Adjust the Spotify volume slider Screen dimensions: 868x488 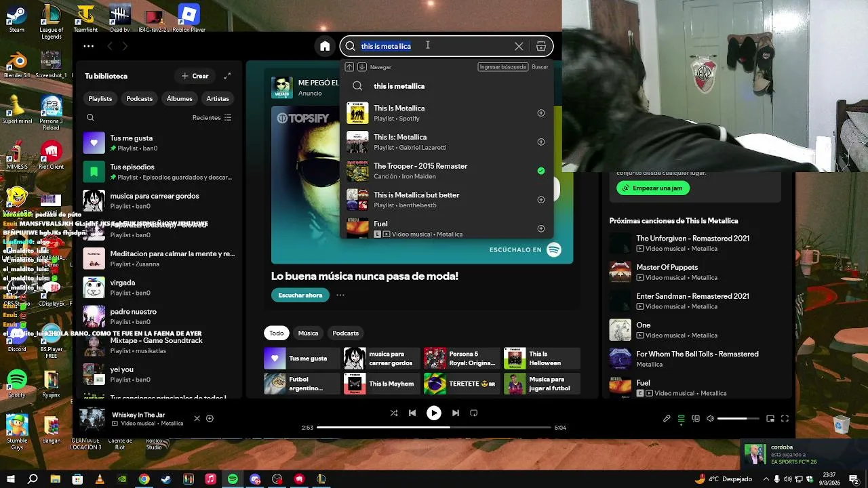[x=738, y=419]
